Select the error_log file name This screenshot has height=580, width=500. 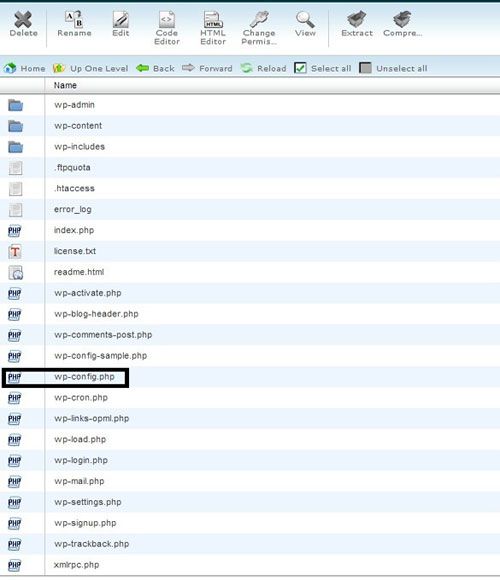point(73,210)
